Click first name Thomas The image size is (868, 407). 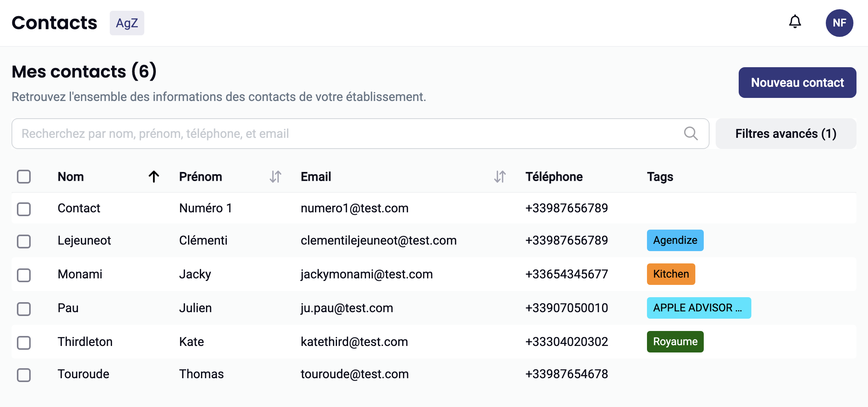point(201,374)
